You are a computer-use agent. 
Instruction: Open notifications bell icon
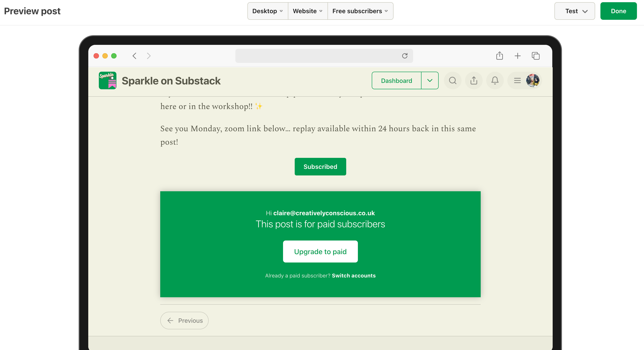pos(495,81)
